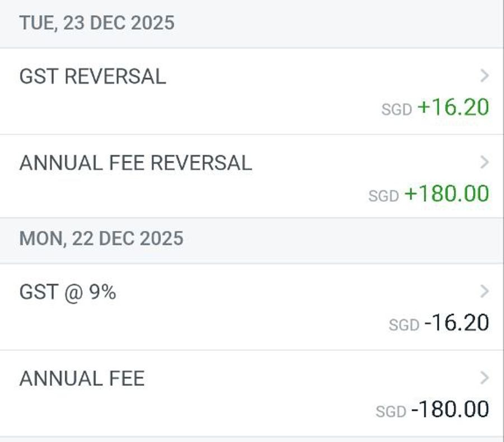Click the TUE, 23 DEC 2025 date header
Viewport: 504px width, 442px height.
point(97,23)
